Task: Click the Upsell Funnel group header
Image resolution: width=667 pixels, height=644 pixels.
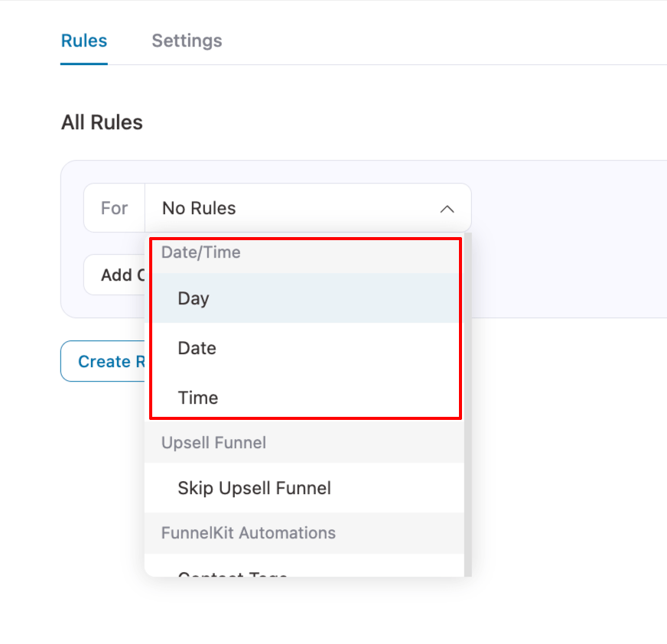Action: 213,443
